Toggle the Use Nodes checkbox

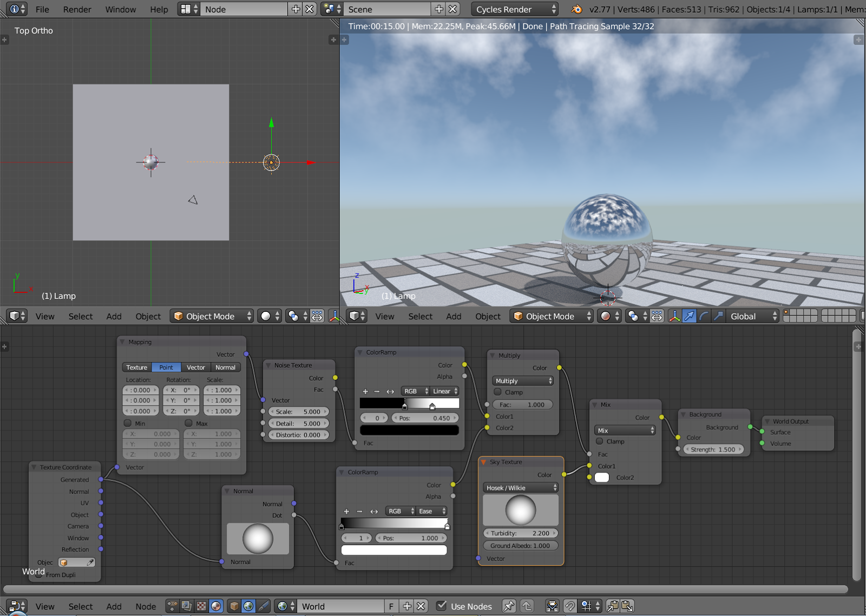pos(443,606)
